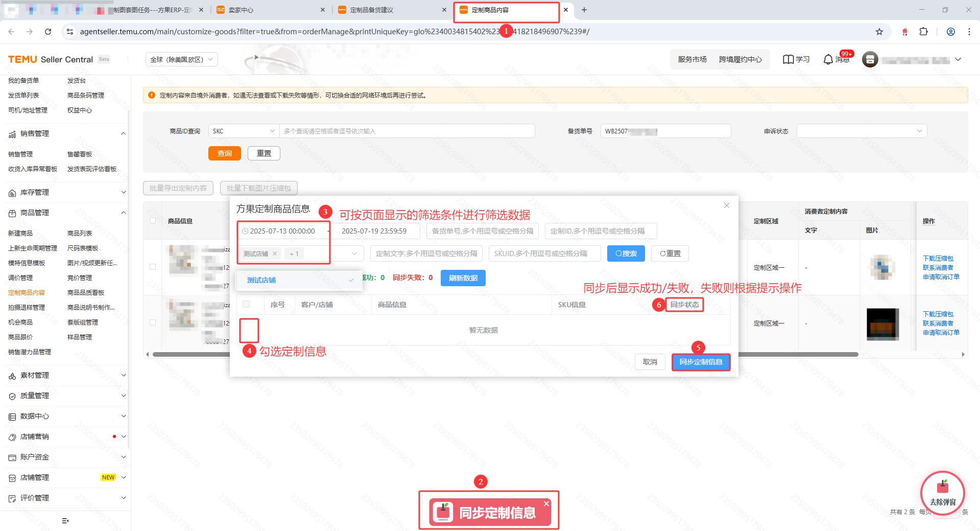Check the second product row's checkbox
This screenshot has height=531, width=980.
[x=153, y=322]
